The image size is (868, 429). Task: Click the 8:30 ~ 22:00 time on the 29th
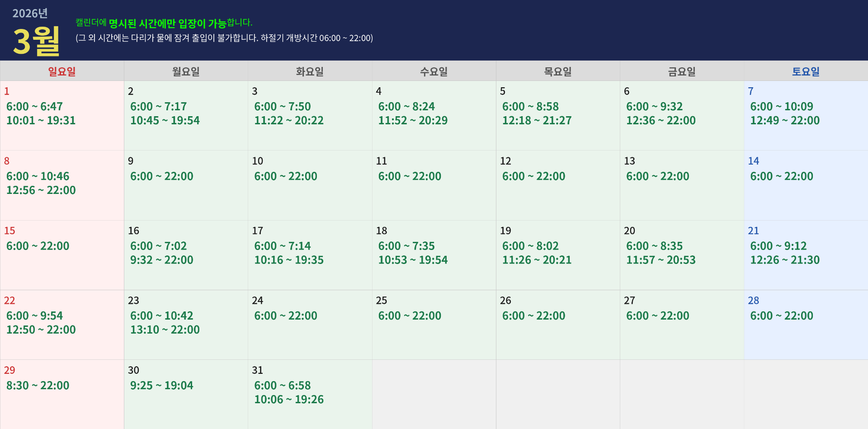[x=38, y=386]
